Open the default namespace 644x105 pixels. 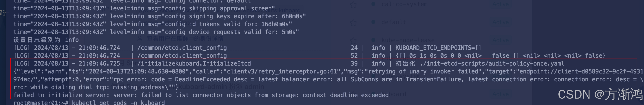[394, 22]
